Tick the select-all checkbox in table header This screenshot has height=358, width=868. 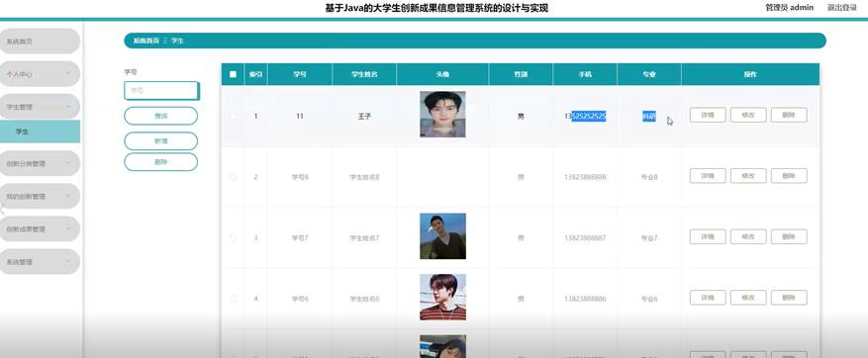(233, 74)
